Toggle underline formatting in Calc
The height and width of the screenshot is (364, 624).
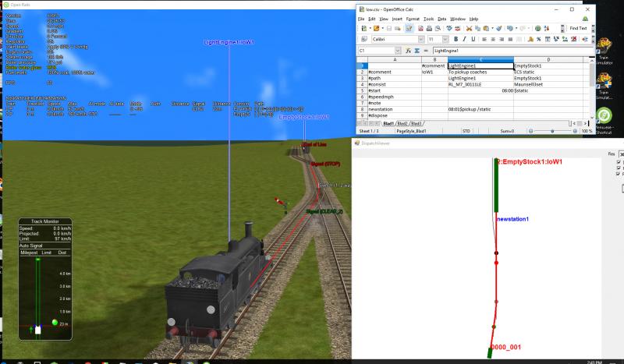[473, 39]
